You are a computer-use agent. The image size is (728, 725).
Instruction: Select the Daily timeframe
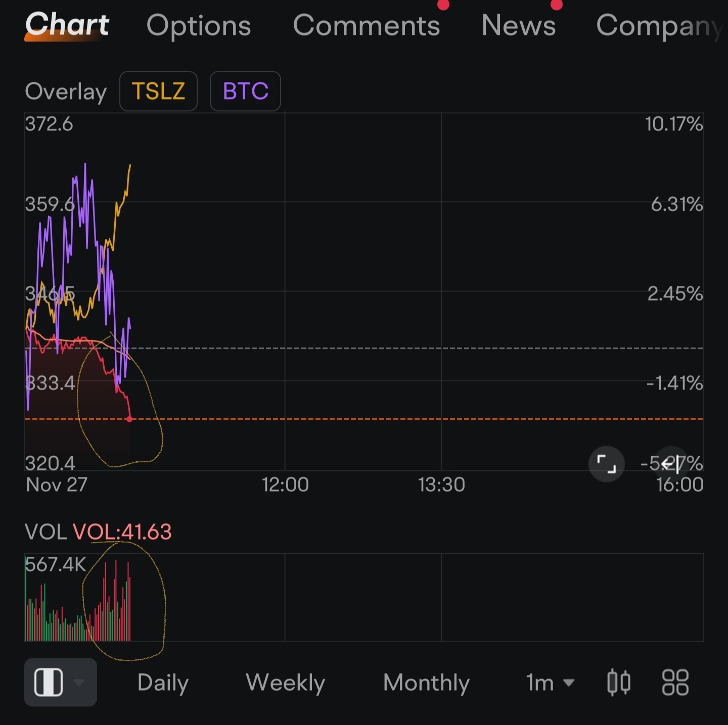click(163, 683)
